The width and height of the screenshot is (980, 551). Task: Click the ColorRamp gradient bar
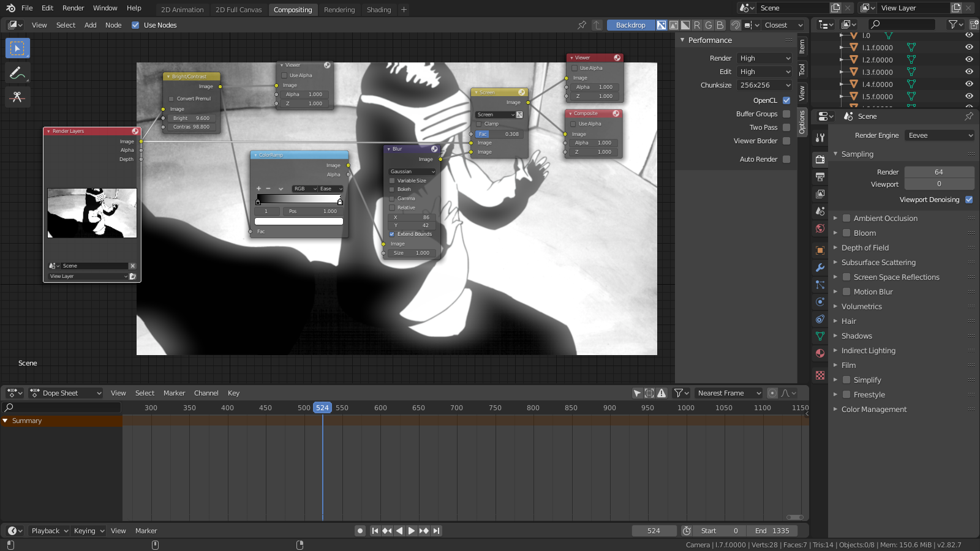click(299, 199)
